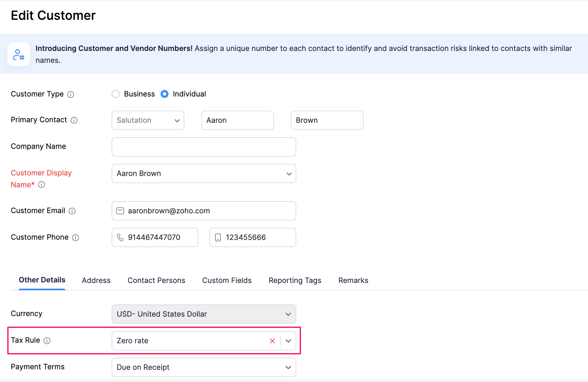Open the Customer Display Name dropdown
The width and height of the screenshot is (588, 382).
click(289, 173)
